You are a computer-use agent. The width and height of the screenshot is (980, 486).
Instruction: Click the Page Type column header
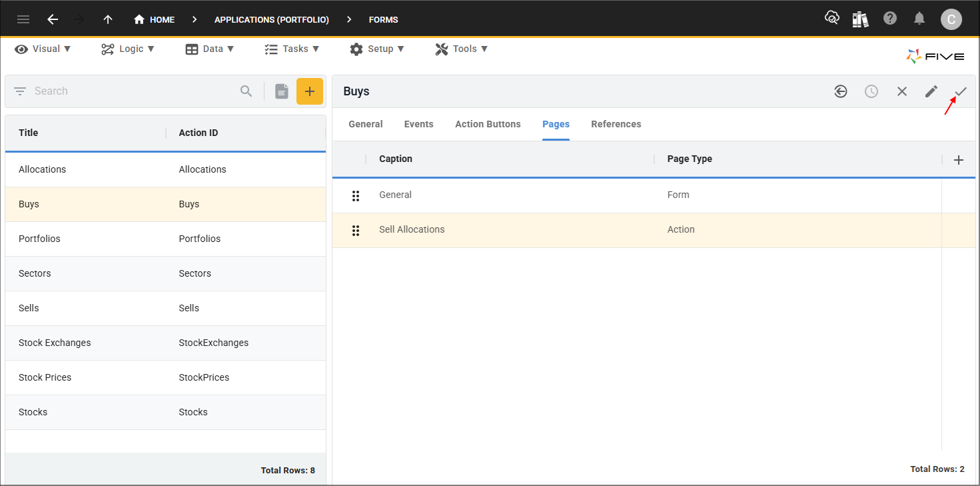690,159
